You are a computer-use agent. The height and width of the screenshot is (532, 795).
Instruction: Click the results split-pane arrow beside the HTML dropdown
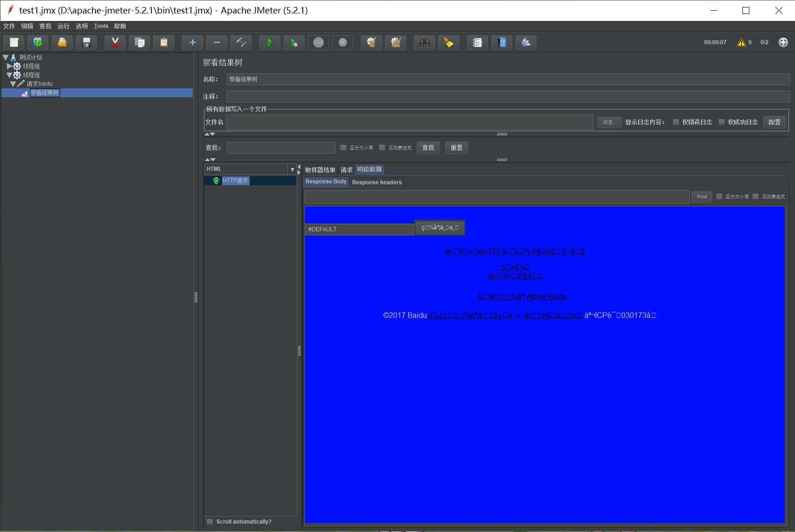click(x=299, y=169)
